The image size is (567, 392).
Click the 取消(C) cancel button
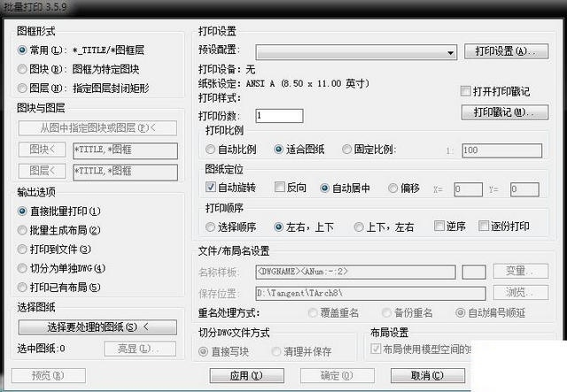click(x=427, y=376)
